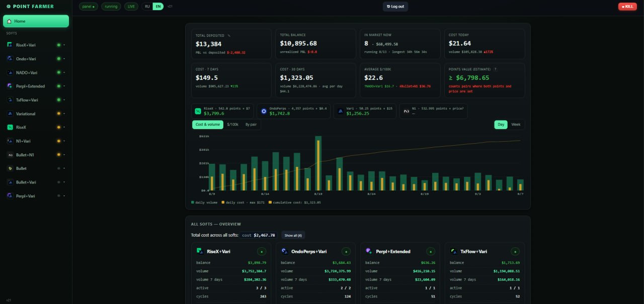Toggle the status circle on TxFlow+Vari card
644x304 pixels.
point(515,251)
